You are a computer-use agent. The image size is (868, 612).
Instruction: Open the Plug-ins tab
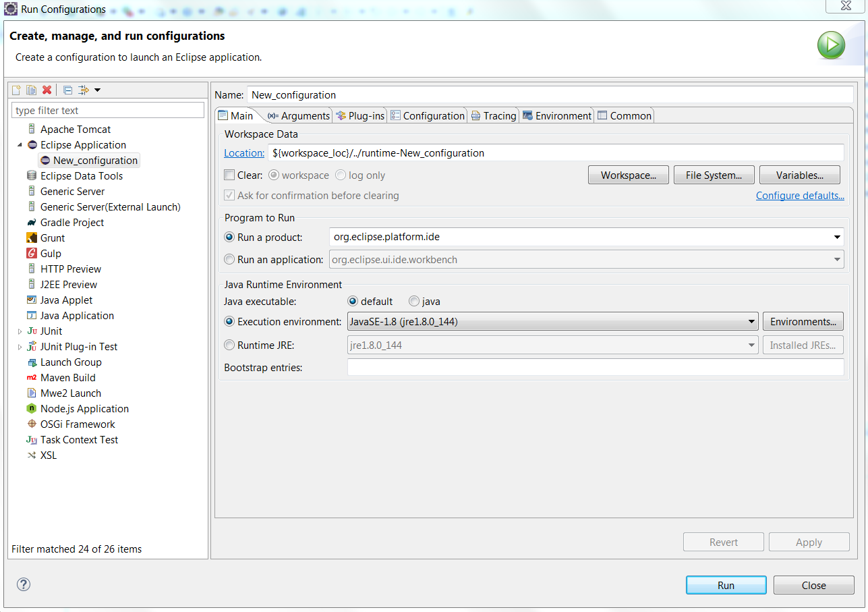[360, 115]
